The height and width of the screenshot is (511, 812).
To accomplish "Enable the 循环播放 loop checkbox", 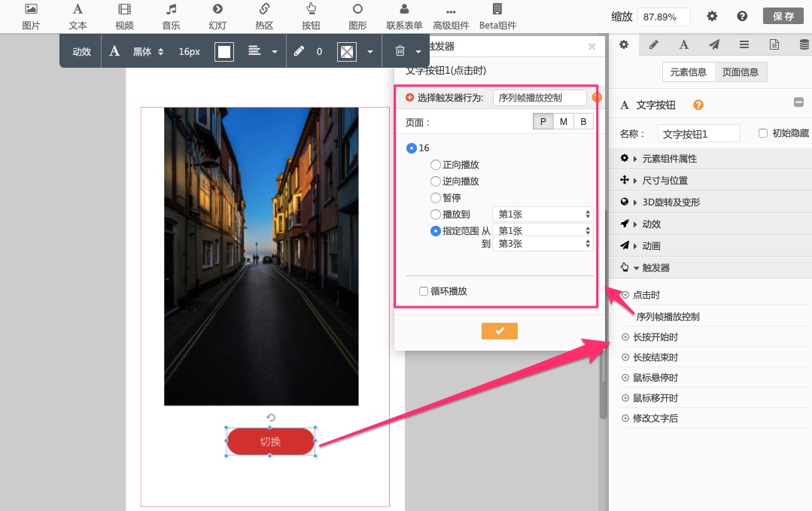I will pos(424,291).
